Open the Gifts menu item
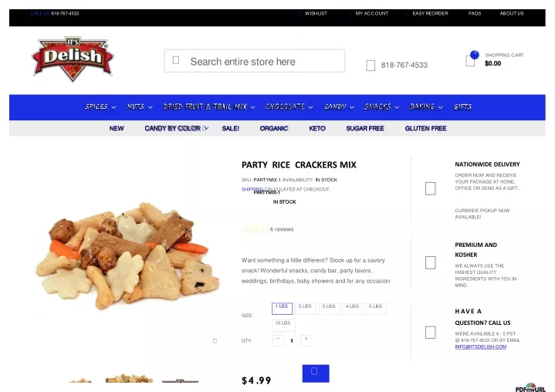Image resolution: width=555 pixels, height=392 pixels. [x=462, y=106]
